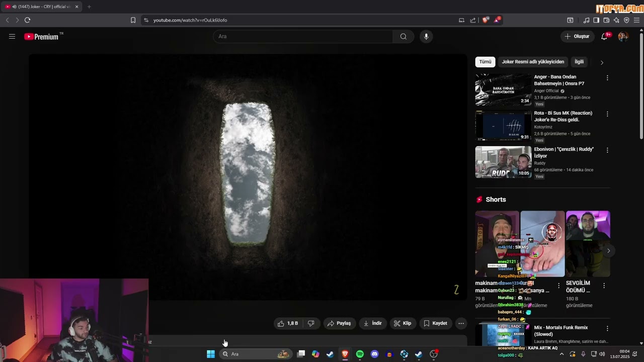Open page install/cast icon in address bar
The height and width of the screenshot is (362, 644).
click(x=461, y=20)
